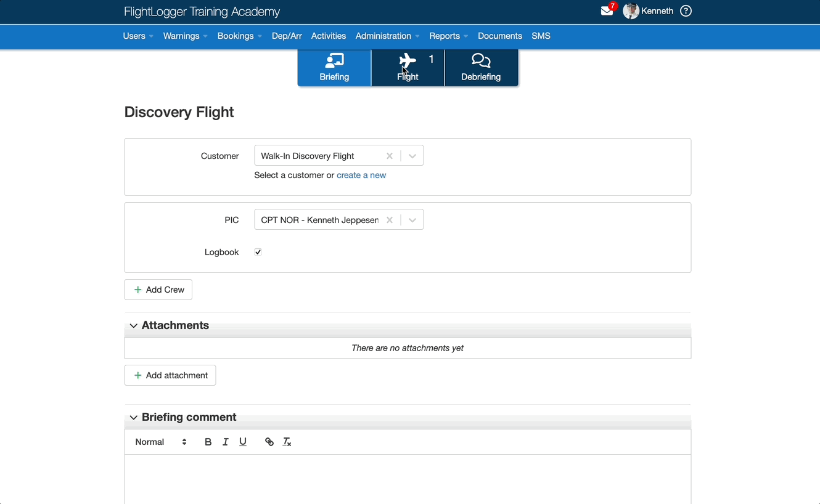Clear text formatting in the comment editor
This screenshot has height=504, width=820.
287,441
